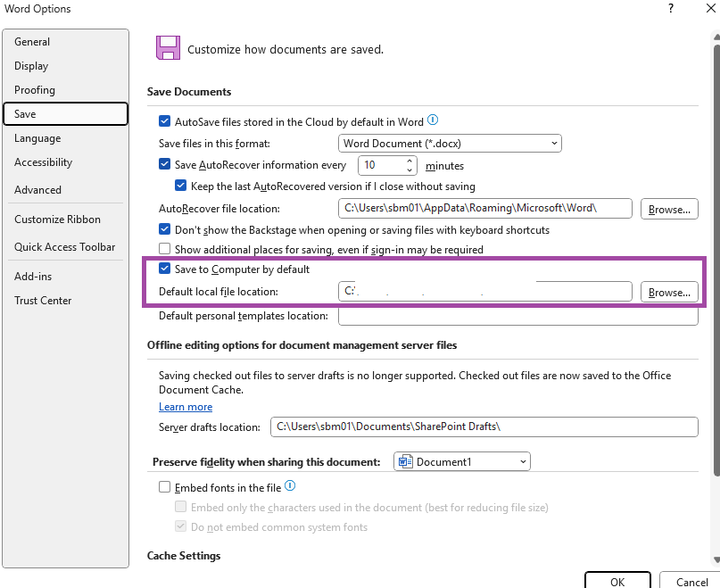
Task: Select the Display category
Action: (x=65, y=66)
